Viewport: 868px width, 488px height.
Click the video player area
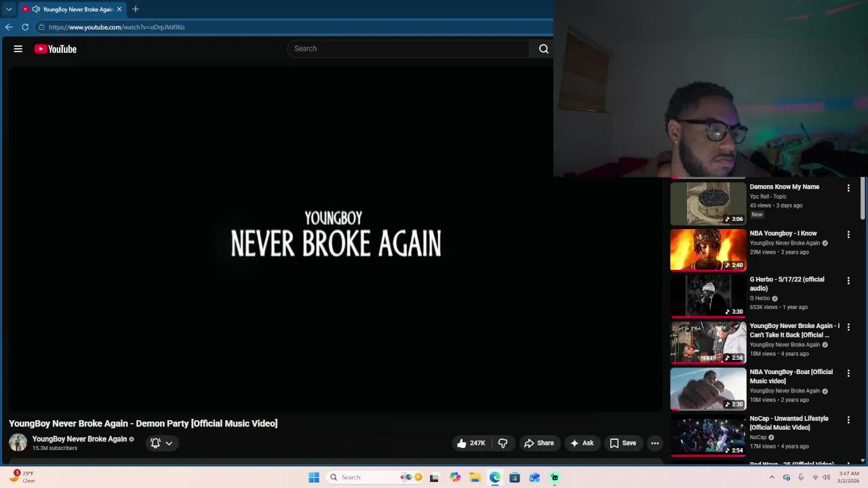coord(336,237)
